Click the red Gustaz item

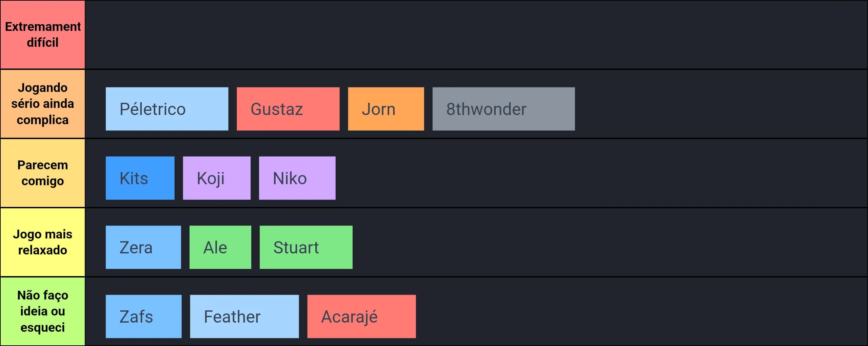point(288,109)
